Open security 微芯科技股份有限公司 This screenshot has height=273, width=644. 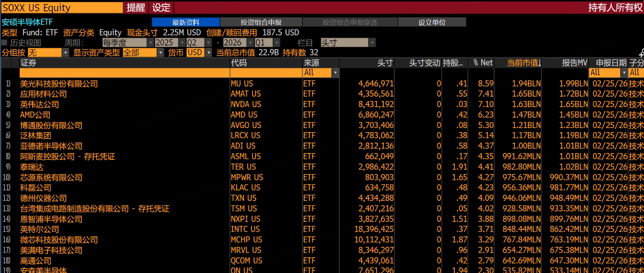click(x=59, y=240)
